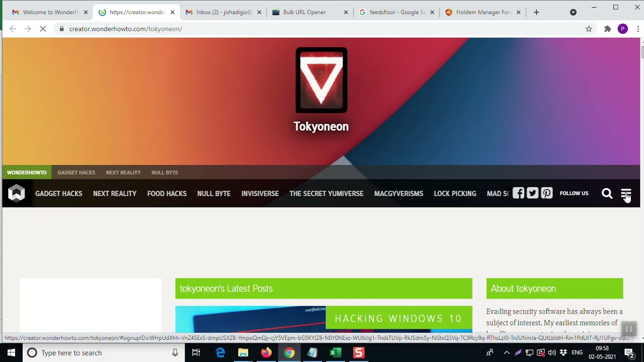The image size is (644, 362).
Task: Select the WONDERHOWTO green network tab
Action: (x=27, y=172)
